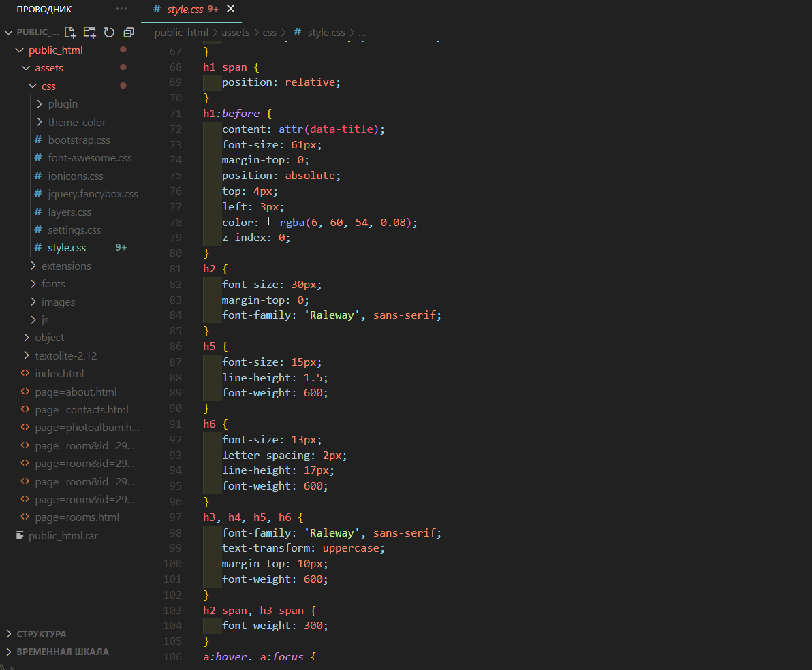Image resolution: width=812 pixels, height=670 pixels.
Task: Click the 'position: absolute;' declaration
Action: [281, 176]
